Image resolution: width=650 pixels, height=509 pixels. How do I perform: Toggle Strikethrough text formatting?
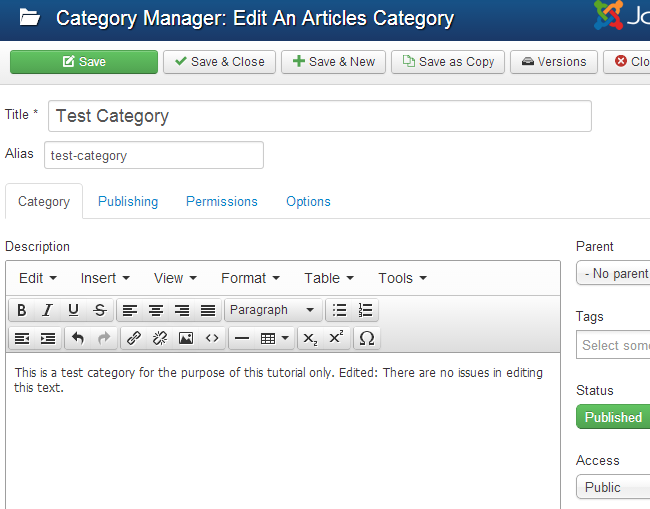point(99,310)
